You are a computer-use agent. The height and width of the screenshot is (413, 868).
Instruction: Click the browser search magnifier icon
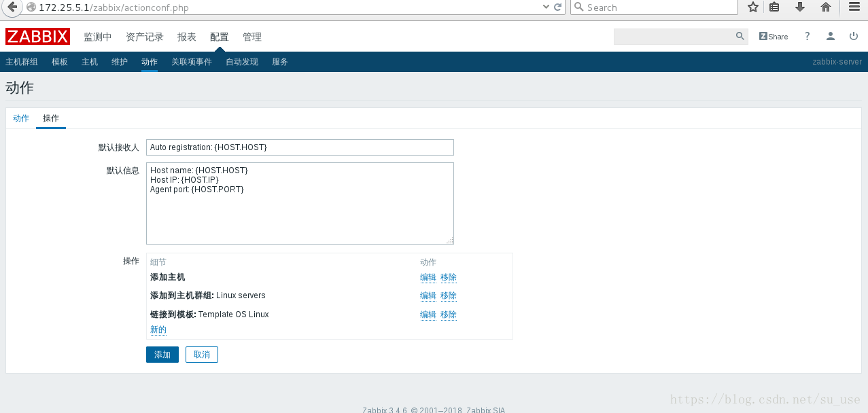[x=578, y=7]
